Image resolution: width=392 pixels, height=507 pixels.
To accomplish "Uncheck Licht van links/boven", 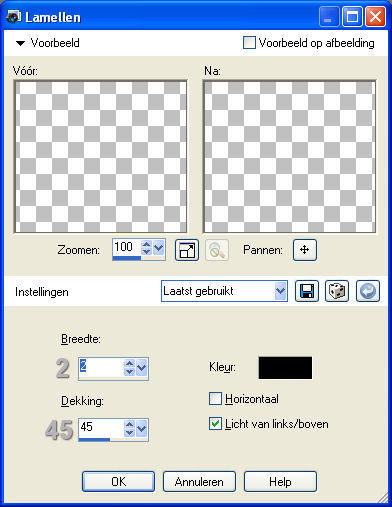I will pos(215,424).
